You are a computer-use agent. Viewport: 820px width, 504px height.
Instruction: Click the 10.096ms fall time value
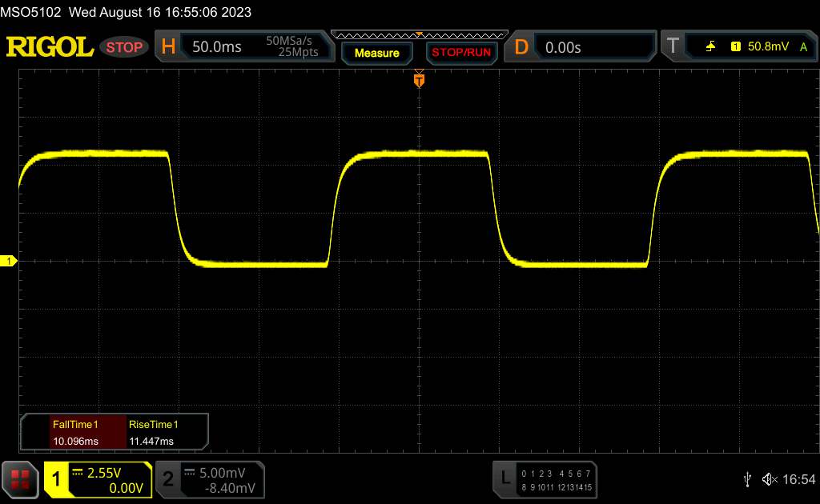click(75, 442)
